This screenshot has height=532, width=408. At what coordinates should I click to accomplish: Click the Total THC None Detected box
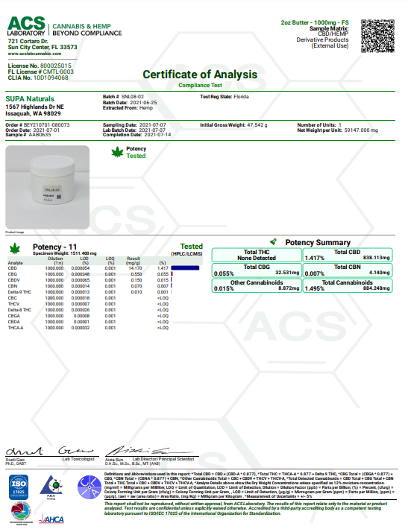point(257,255)
